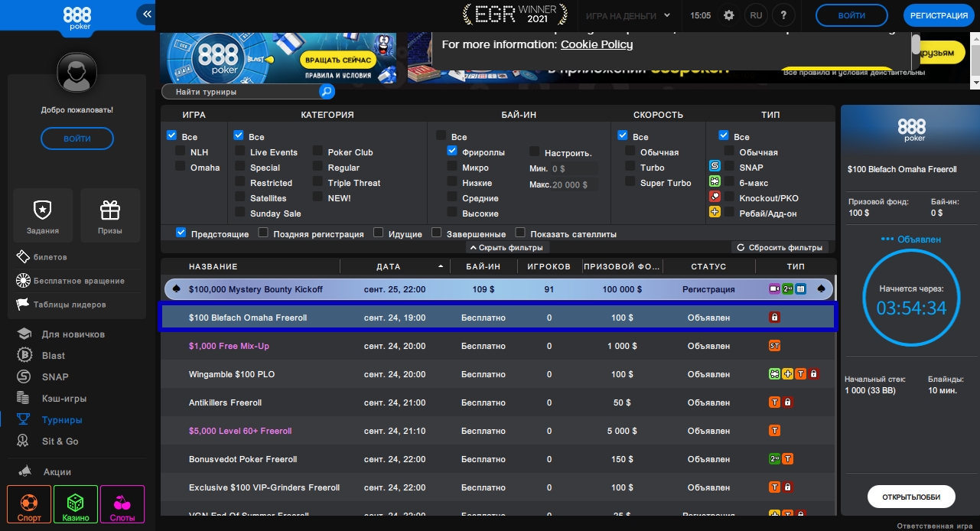Sort by the БАЙ-ИН column header
This screenshot has width=980, height=531.
[483, 266]
